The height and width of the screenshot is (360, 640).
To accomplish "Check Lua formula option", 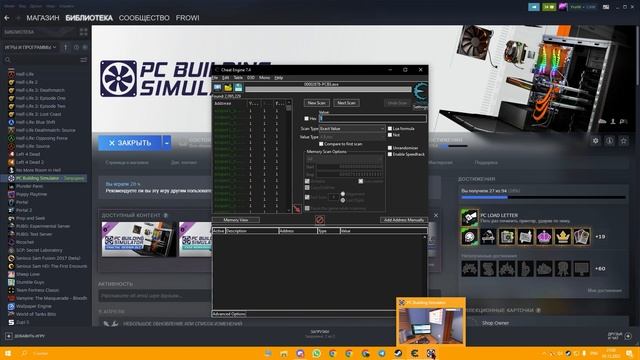I will pyautogui.click(x=390, y=129).
